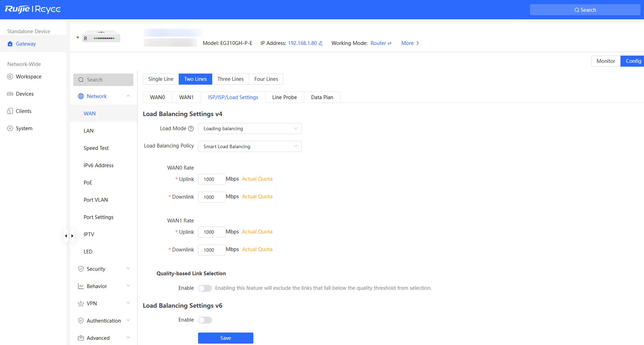Click the Network globe icon

(x=81, y=96)
